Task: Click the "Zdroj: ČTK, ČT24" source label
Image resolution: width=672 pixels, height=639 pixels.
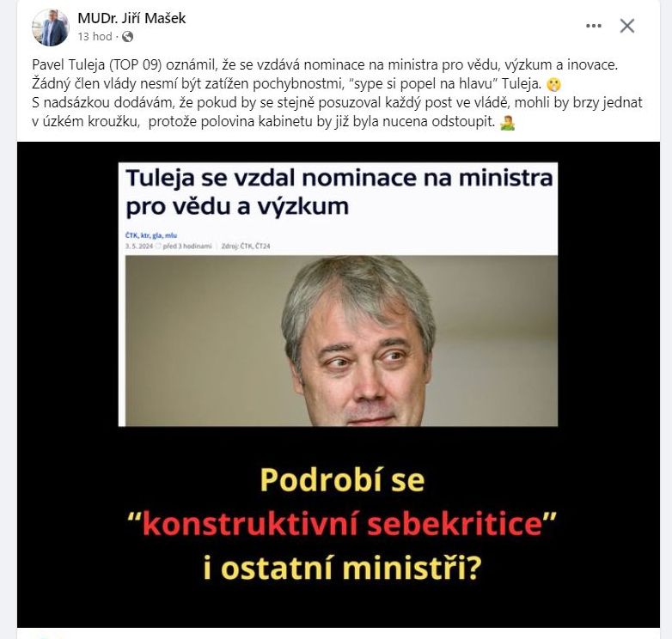Action: tap(246, 246)
